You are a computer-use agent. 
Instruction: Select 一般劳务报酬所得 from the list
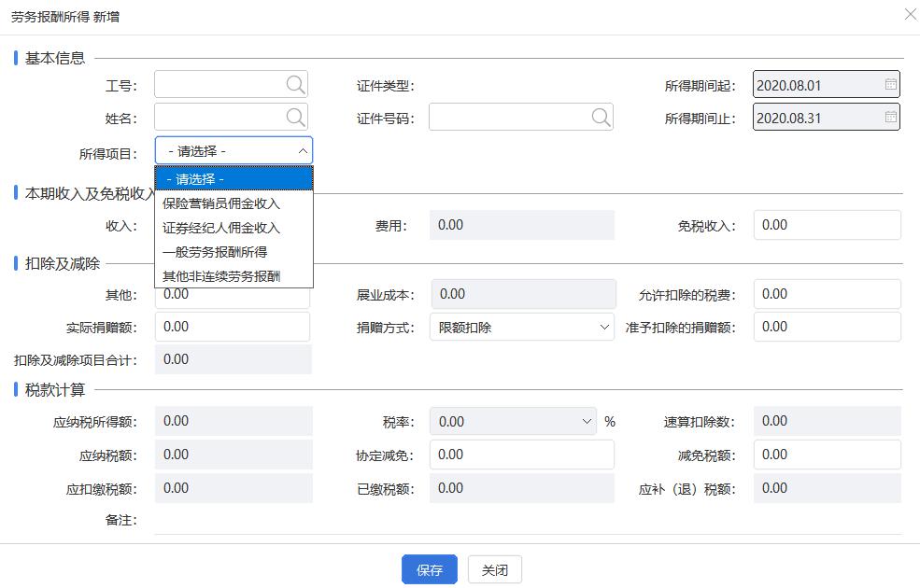pyautogui.click(x=214, y=252)
